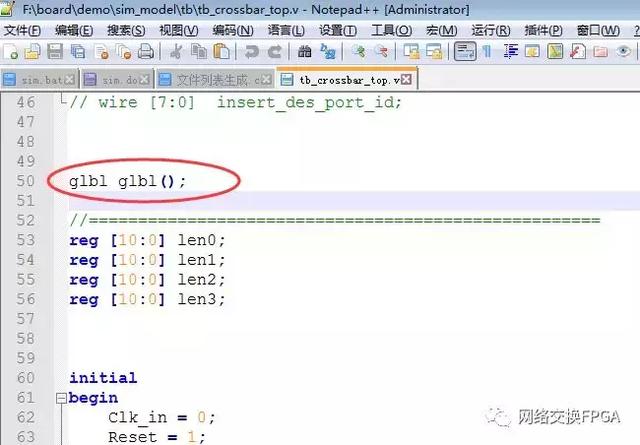Cut selection with scissors icon
Screen dimensions: 640x445
coord(176,51)
